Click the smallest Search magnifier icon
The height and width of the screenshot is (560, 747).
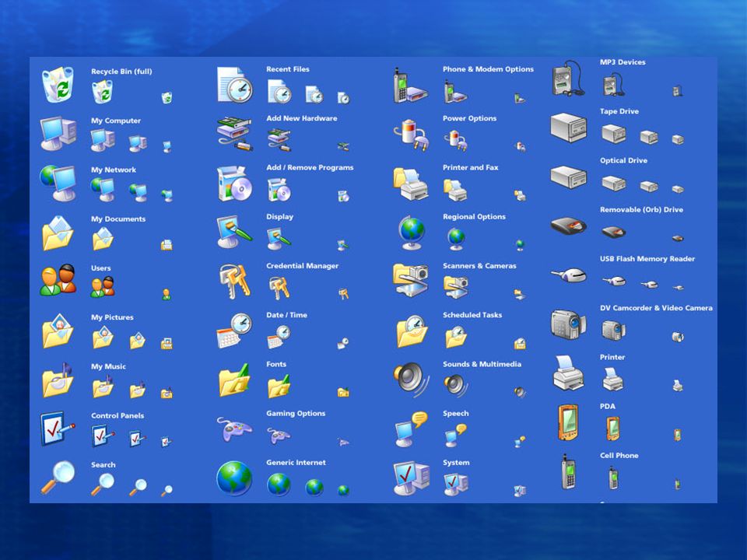167,491
